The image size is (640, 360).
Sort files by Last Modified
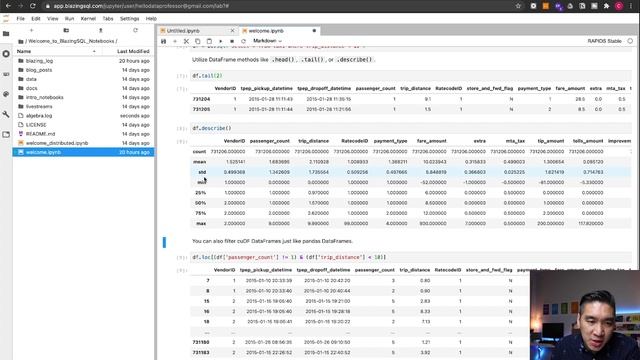pos(133,51)
